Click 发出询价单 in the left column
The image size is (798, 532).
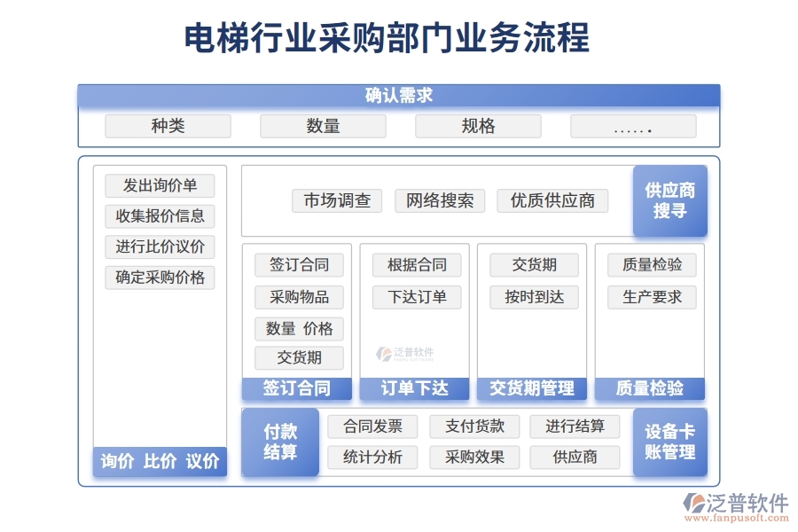[160, 185]
